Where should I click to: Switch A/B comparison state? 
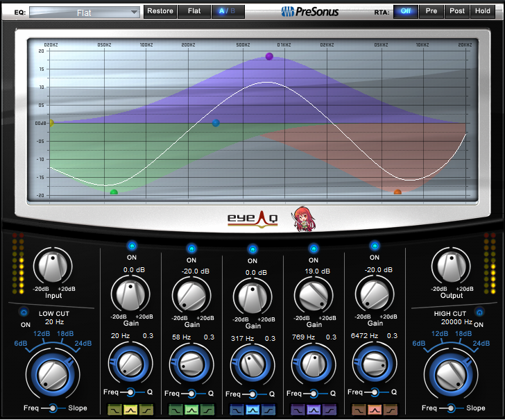pyautogui.click(x=228, y=11)
